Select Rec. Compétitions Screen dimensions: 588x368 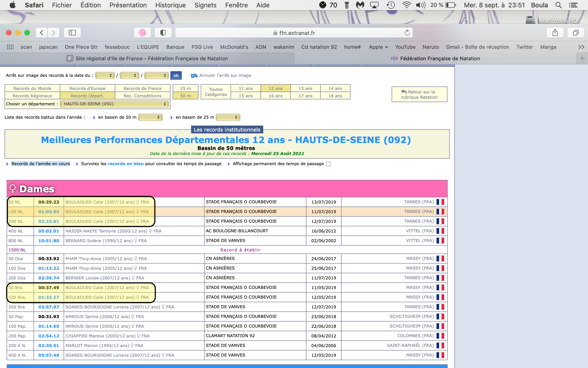(142, 96)
